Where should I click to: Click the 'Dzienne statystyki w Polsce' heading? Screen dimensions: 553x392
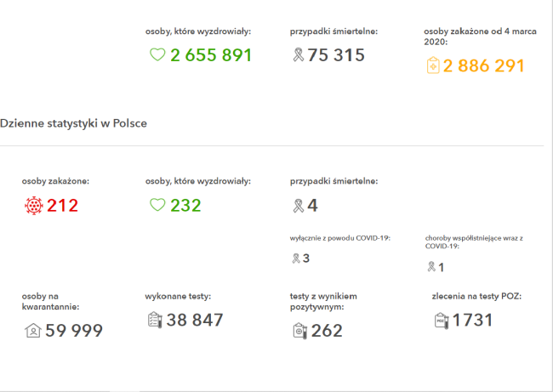pos(74,123)
